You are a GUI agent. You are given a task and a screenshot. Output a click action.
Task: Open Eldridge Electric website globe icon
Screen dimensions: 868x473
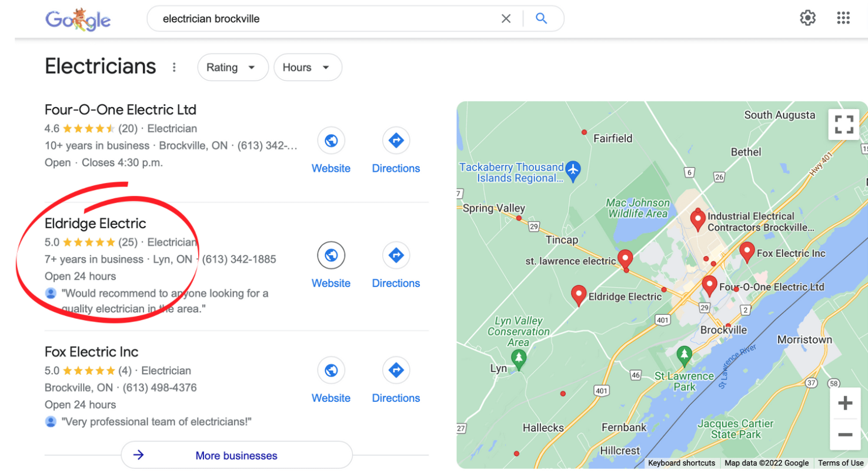pos(331,255)
